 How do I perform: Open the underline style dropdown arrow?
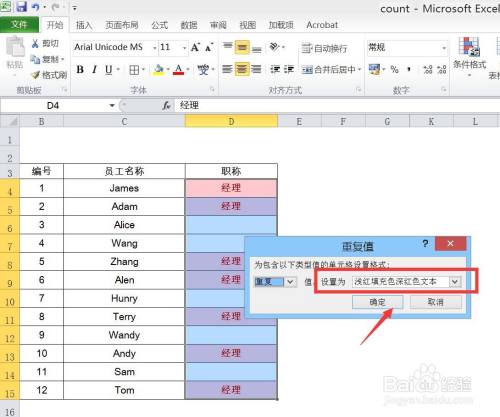pos(118,69)
